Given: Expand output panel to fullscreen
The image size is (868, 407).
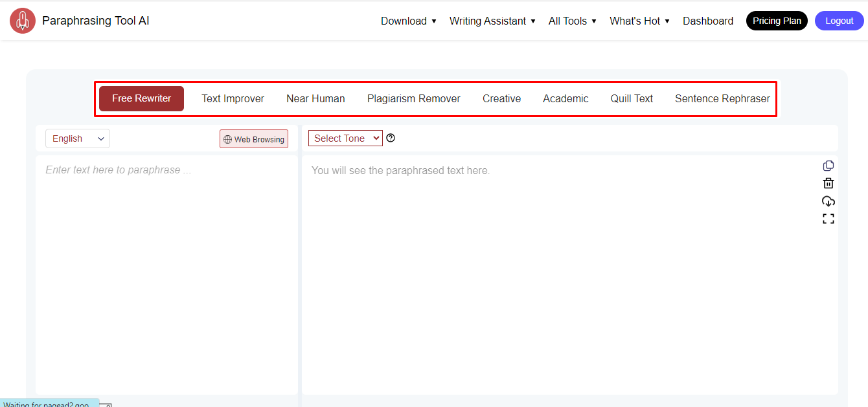Looking at the screenshot, I should (828, 219).
